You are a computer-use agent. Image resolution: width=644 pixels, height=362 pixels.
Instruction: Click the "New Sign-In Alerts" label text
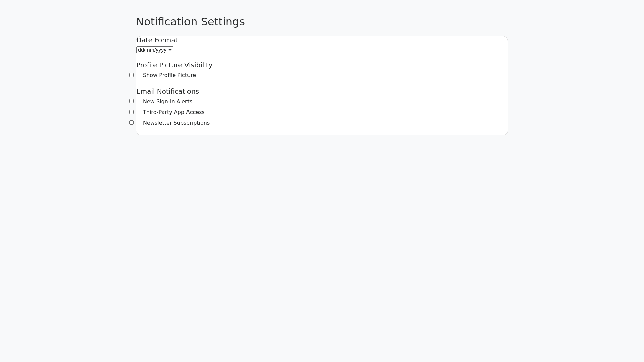(167, 102)
